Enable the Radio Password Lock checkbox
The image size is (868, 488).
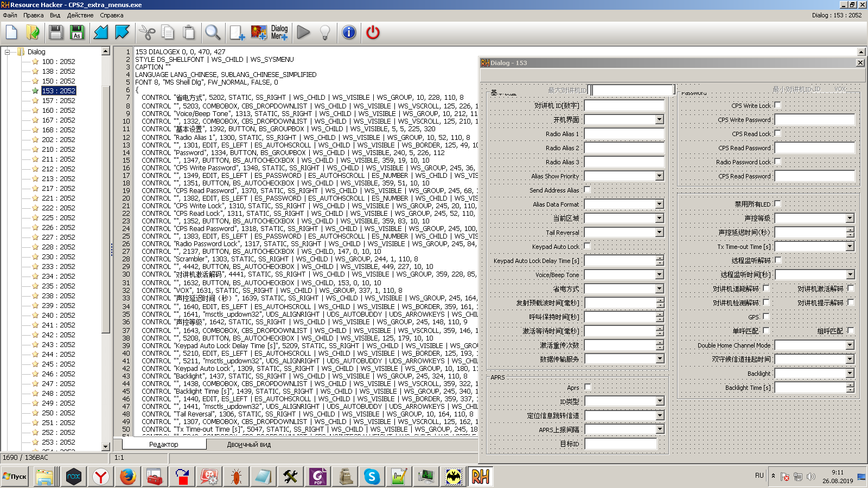pyautogui.click(x=777, y=162)
